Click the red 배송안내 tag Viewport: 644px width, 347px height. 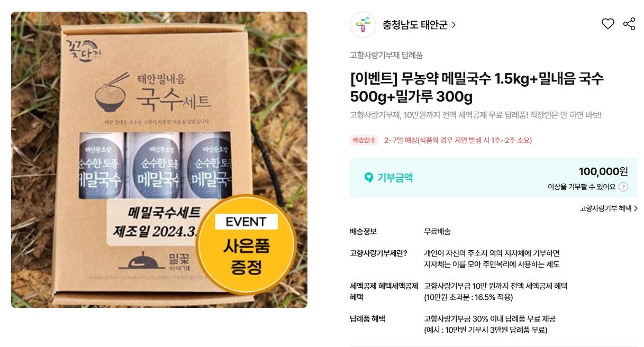click(x=364, y=140)
